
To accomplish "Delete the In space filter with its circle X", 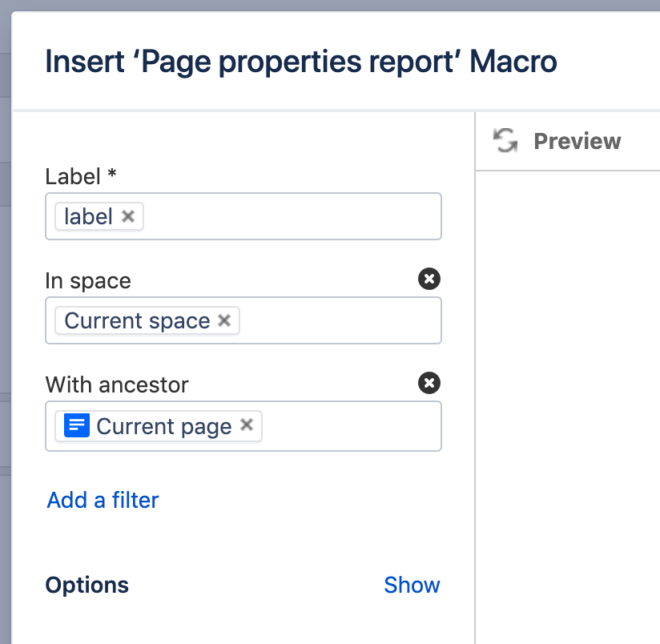I will (429, 279).
